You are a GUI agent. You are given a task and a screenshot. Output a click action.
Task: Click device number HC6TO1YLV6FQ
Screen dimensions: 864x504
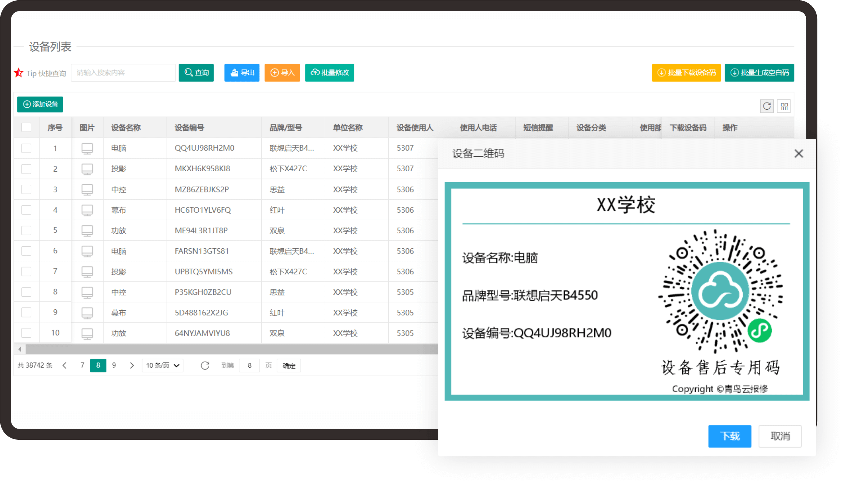pyautogui.click(x=203, y=210)
